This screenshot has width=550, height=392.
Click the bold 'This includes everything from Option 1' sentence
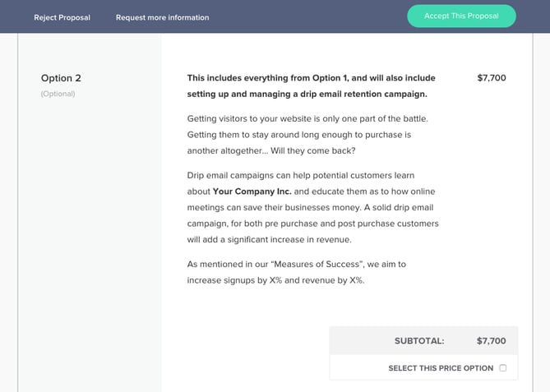[311, 78]
